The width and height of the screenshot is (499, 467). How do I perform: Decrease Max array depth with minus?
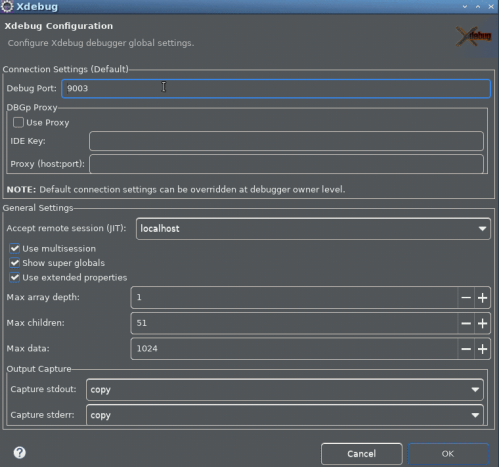point(466,298)
